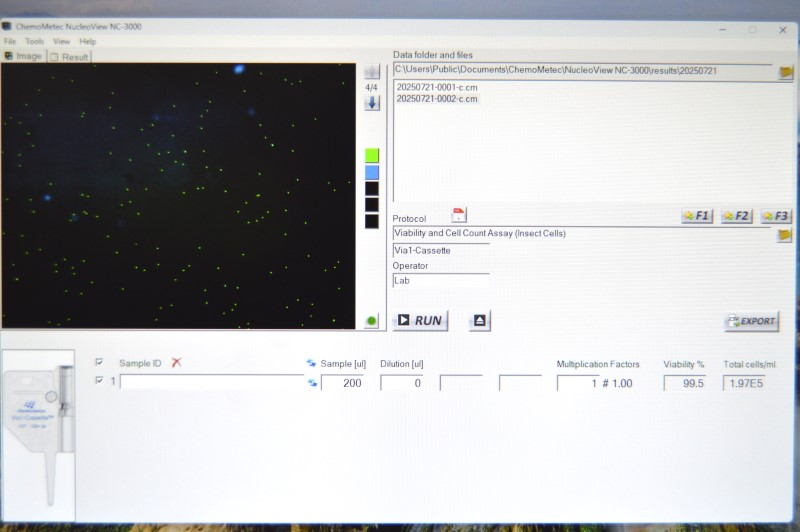
Task: Click the Viability % value 99.5
Action: click(x=685, y=383)
